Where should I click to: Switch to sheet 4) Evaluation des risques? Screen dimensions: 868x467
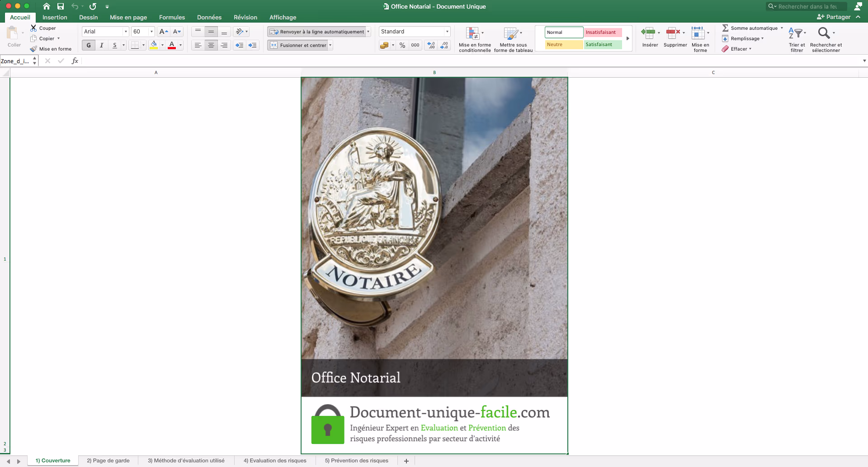275,461
